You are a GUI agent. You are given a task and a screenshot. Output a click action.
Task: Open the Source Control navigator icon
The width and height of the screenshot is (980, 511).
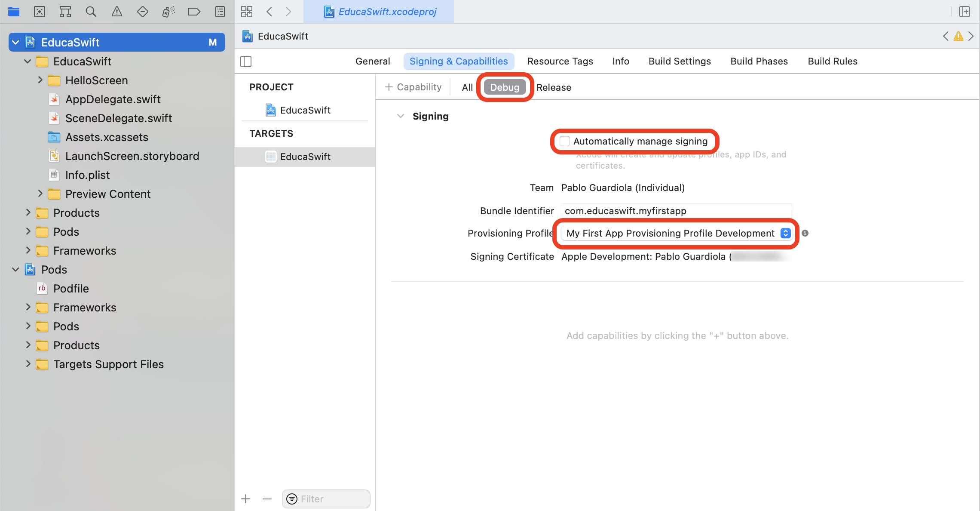40,12
